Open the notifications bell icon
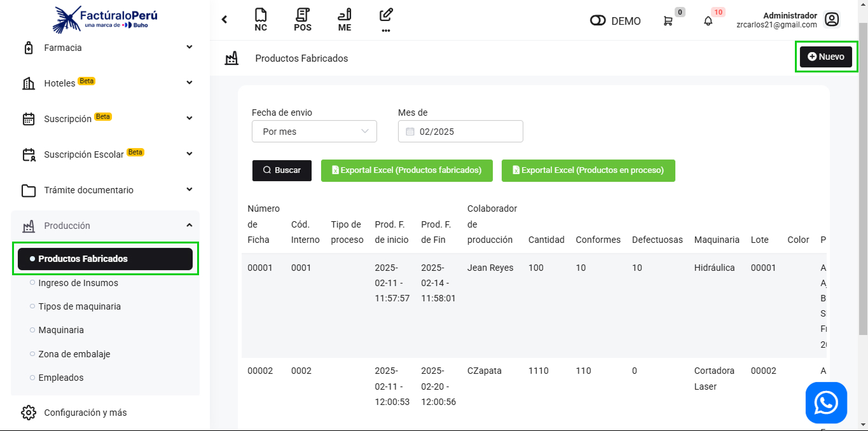This screenshot has height=431, width=868. point(708,21)
